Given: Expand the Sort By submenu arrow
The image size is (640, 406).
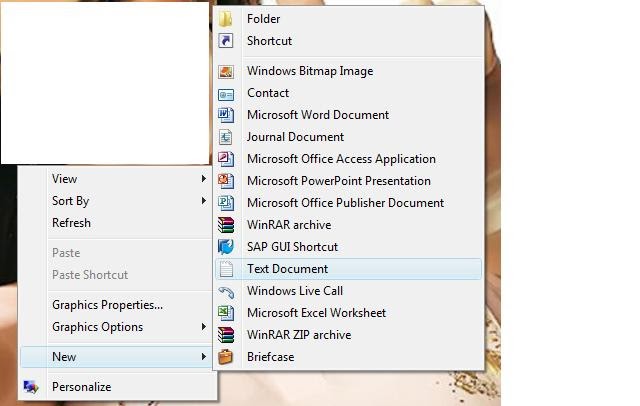Looking at the screenshot, I should [x=203, y=201].
